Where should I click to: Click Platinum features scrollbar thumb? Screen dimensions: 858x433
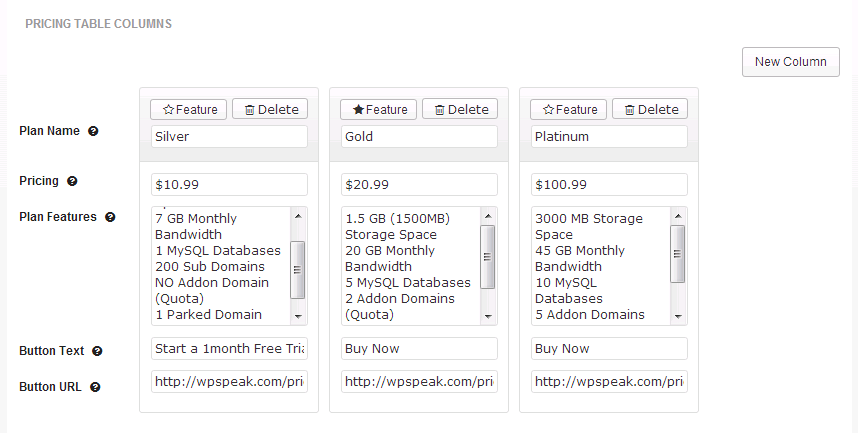coord(678,253)
